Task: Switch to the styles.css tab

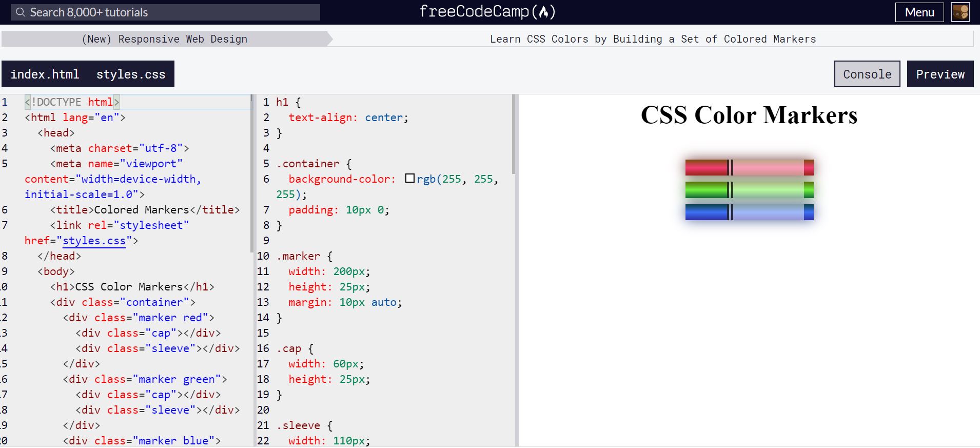Action: click(x=131, y=74)
